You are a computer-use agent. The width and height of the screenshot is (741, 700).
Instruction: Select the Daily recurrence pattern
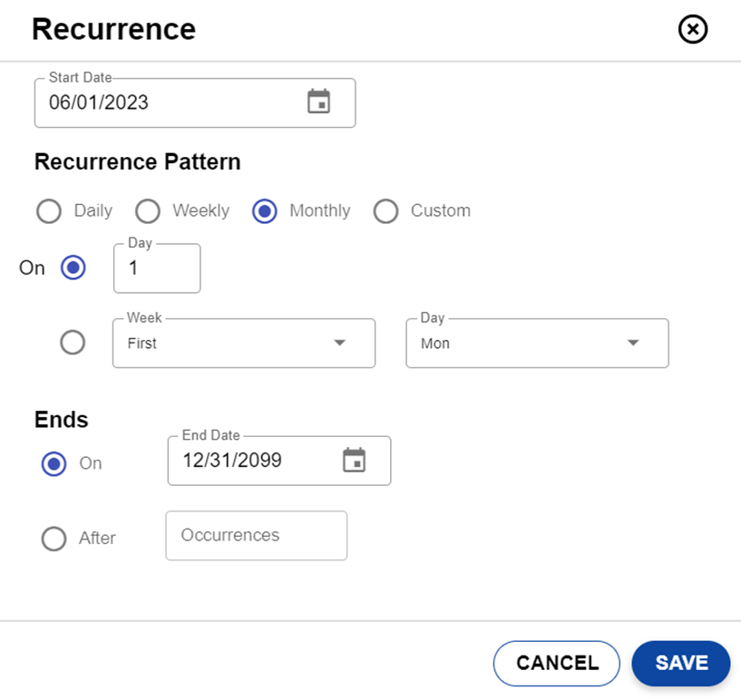point(49,211)
